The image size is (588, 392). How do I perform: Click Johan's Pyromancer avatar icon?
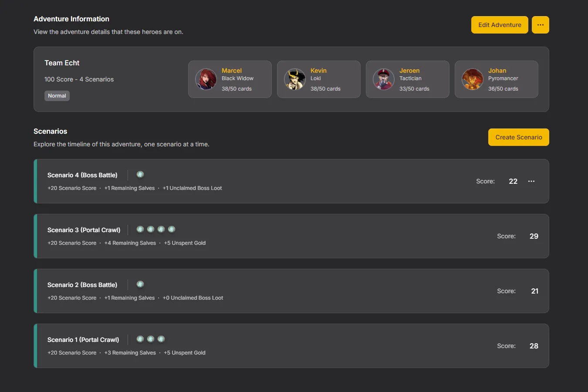473,79
